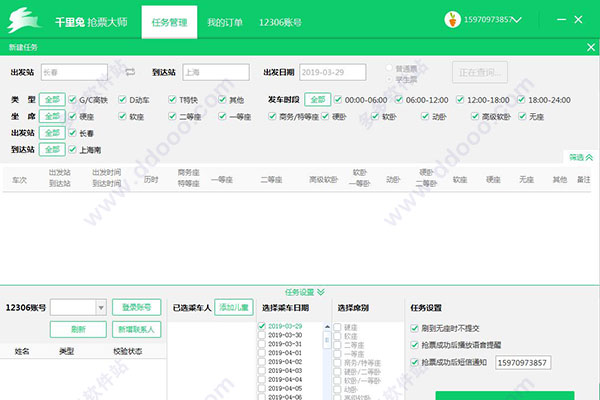Uncheck 18:00-24:00 time period
This screenshot has width=600, height=400.
(521, 100)
